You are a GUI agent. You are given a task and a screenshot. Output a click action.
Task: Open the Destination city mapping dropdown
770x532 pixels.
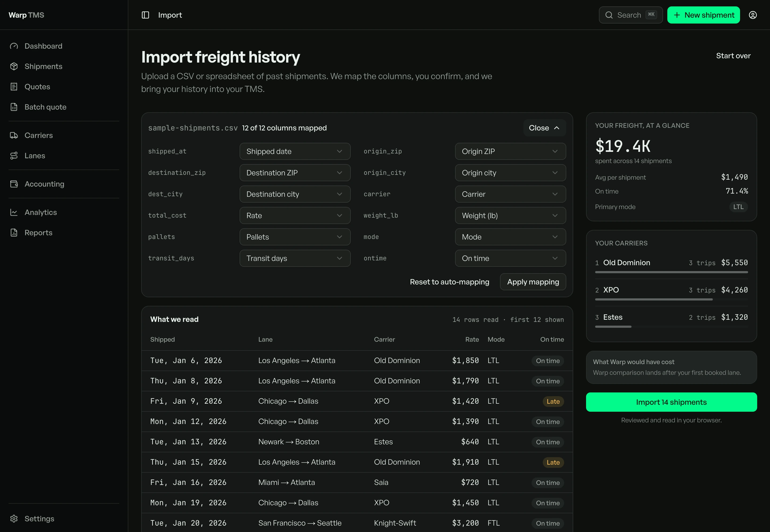click(295, 194)
